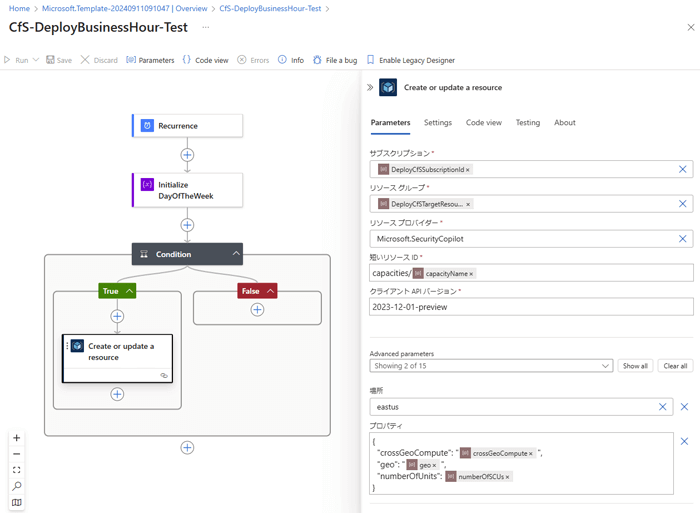Add action at top of True branch
This screenshot has height=513, width=700.
pyautogui.click(x=117, y=317)
